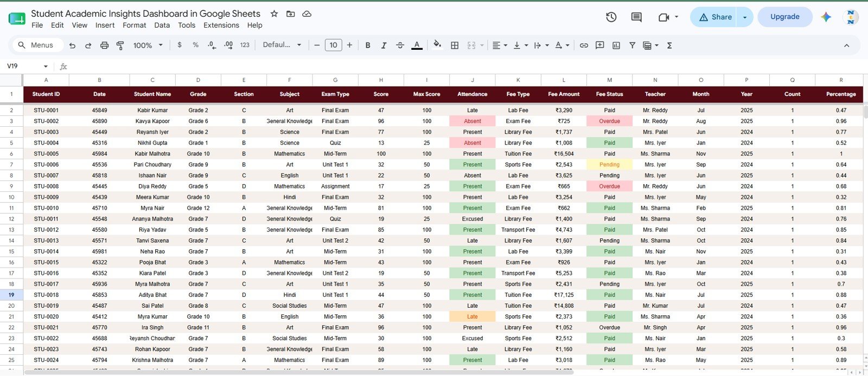Open Share options dropdown arrow

[x=745, y=17]
